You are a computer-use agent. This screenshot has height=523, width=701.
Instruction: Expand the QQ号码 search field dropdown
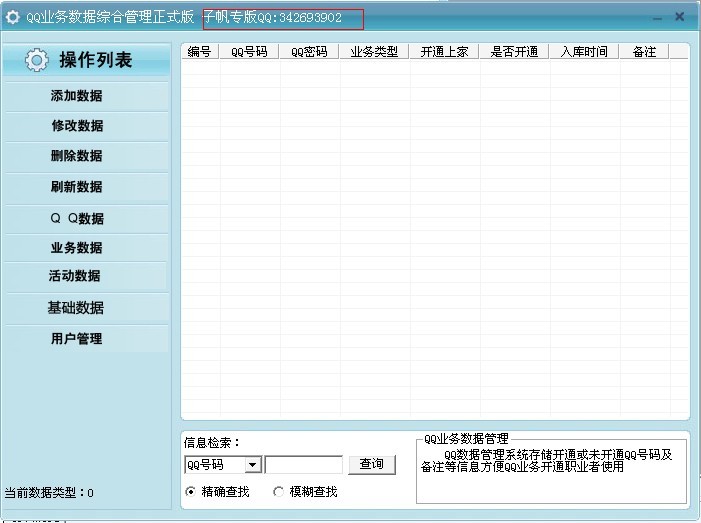coord(253,465)
